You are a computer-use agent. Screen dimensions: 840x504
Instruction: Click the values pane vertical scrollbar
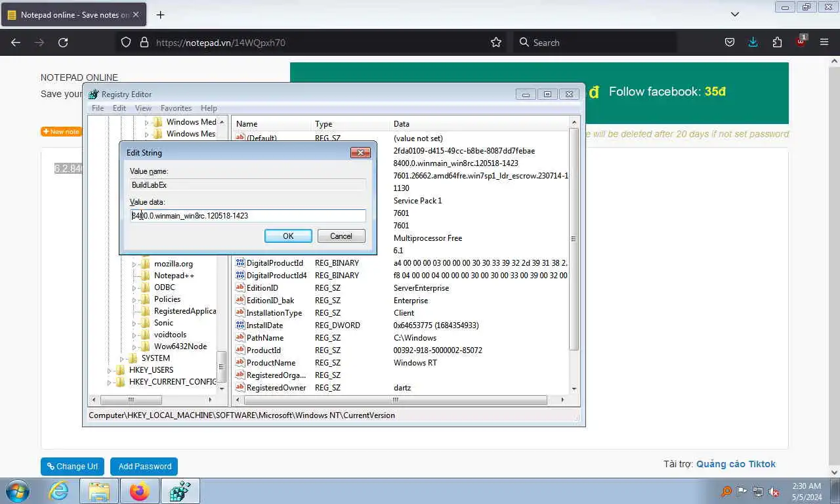coord(574,239)
